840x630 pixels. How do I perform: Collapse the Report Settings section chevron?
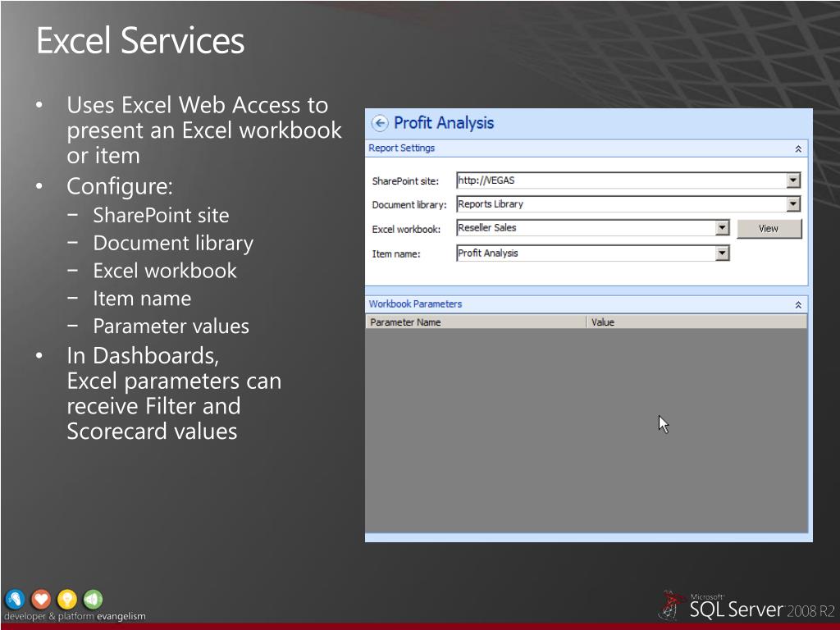pos(798,149)
